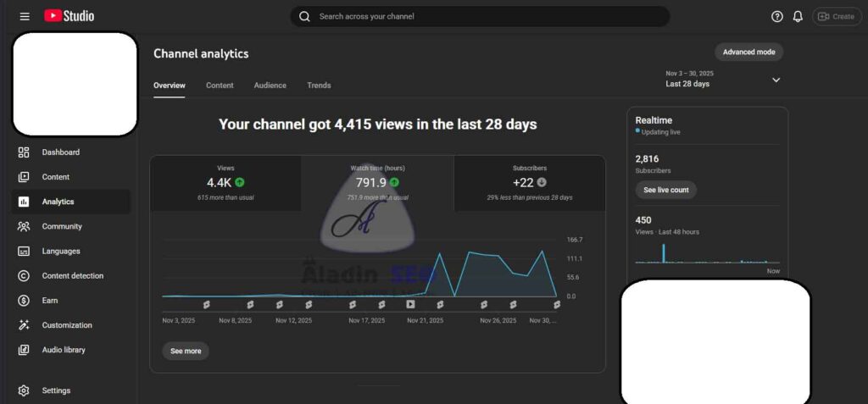The image size is (868, 404).
Task: Open Audio library in the sidebar
Action: click(x=64, y=350)
